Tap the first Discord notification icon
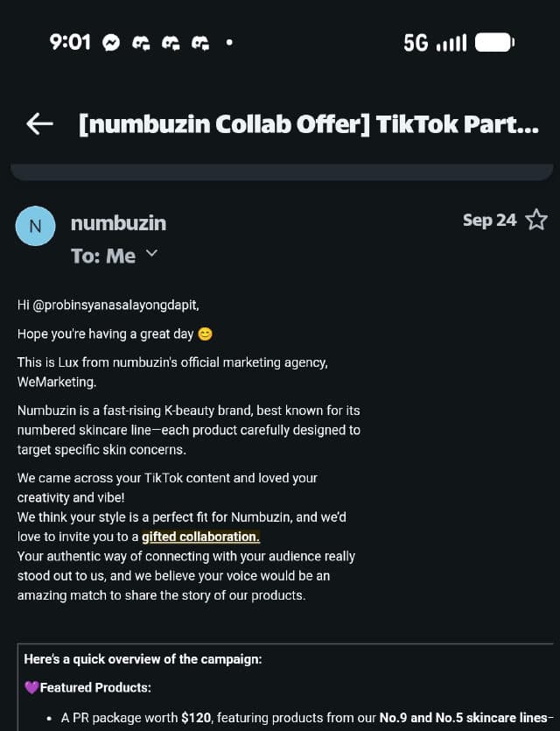The width and height of the screenshot is (560, 731). pos(141,42)
